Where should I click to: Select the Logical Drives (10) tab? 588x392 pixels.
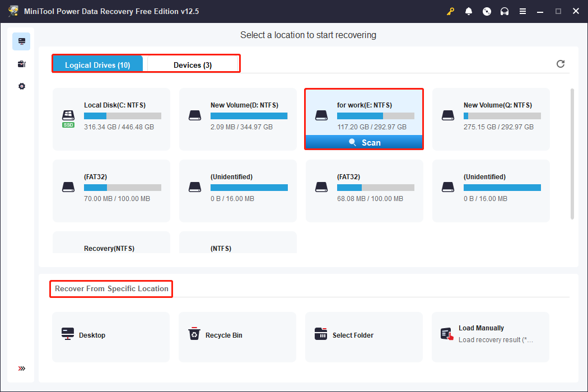[97, 65]
